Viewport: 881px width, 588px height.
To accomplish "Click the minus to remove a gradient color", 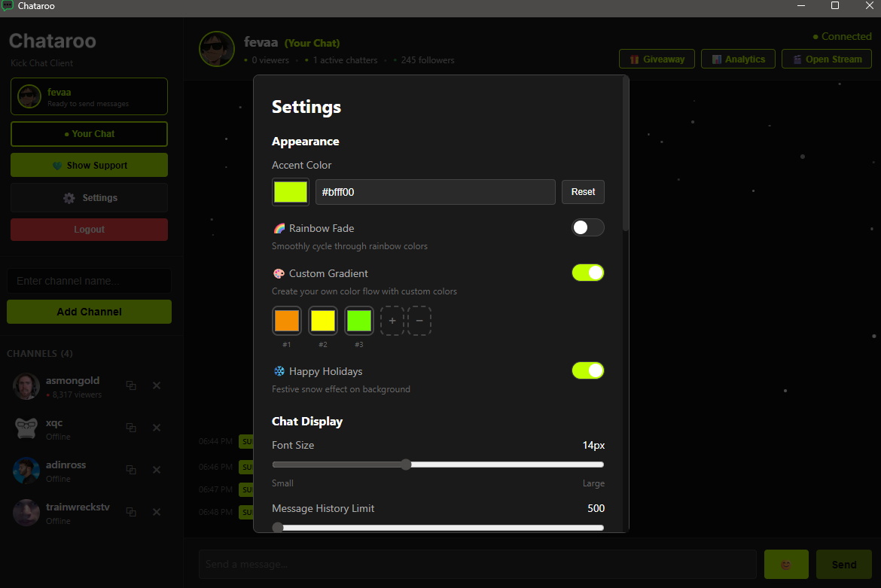I will tap(419, 320).
